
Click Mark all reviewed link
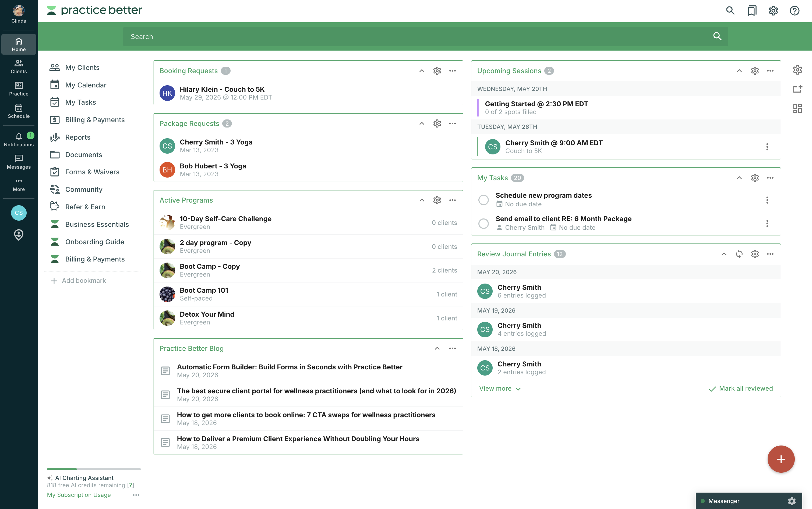click(741, 388)
